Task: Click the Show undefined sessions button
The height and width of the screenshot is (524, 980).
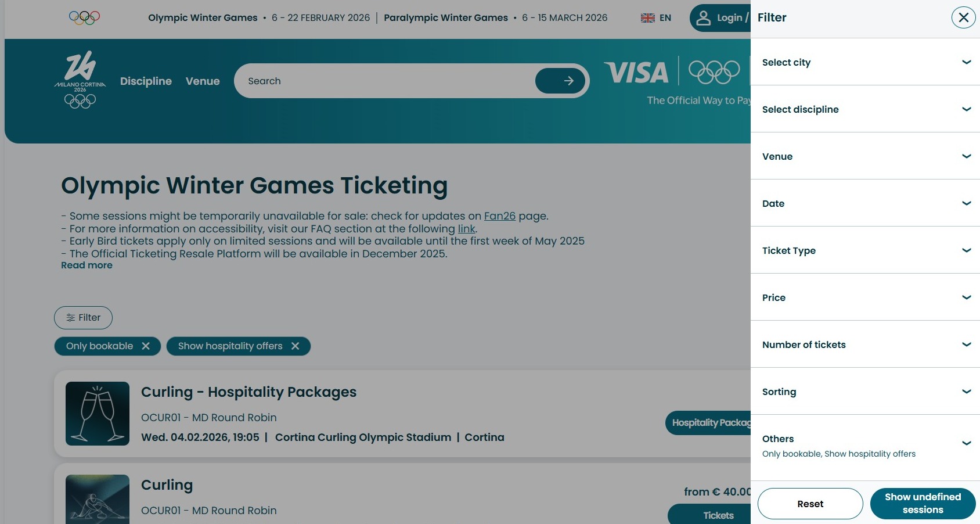Action: [x=923, y=504]
